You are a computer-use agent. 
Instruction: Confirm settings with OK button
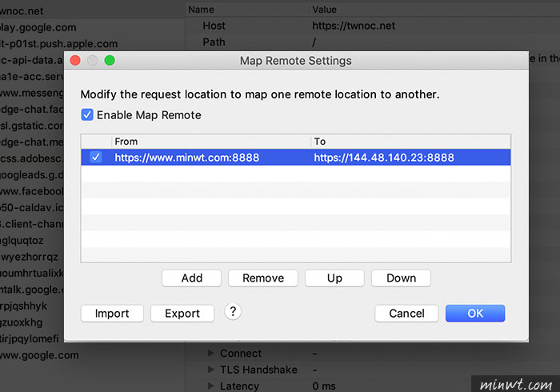click(x=475, y=313)
